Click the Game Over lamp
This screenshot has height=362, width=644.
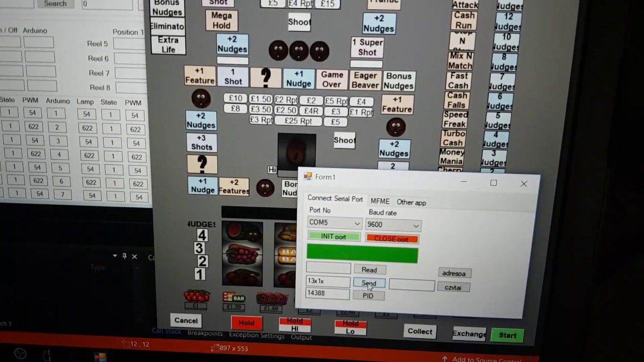click(332, 79)
